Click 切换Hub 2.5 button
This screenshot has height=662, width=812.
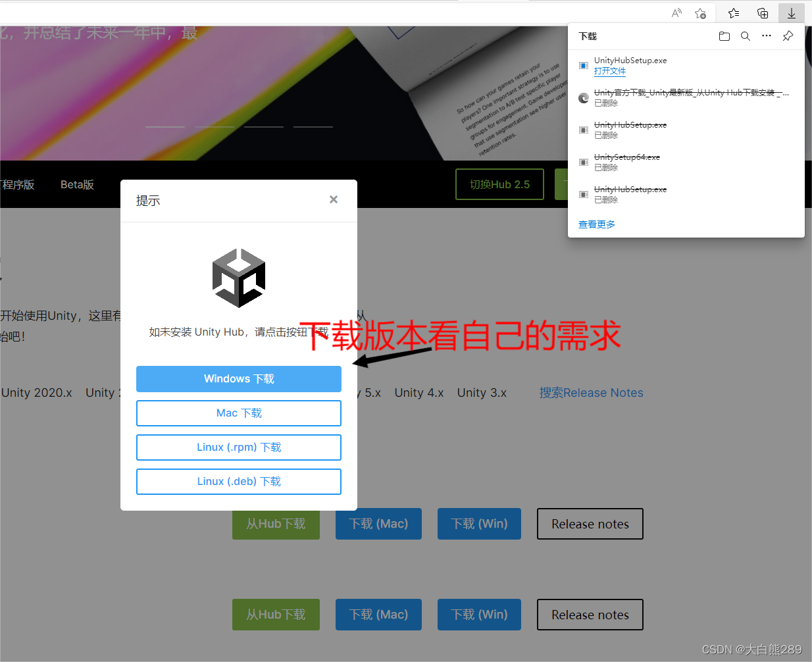click(x=500, y=184)
